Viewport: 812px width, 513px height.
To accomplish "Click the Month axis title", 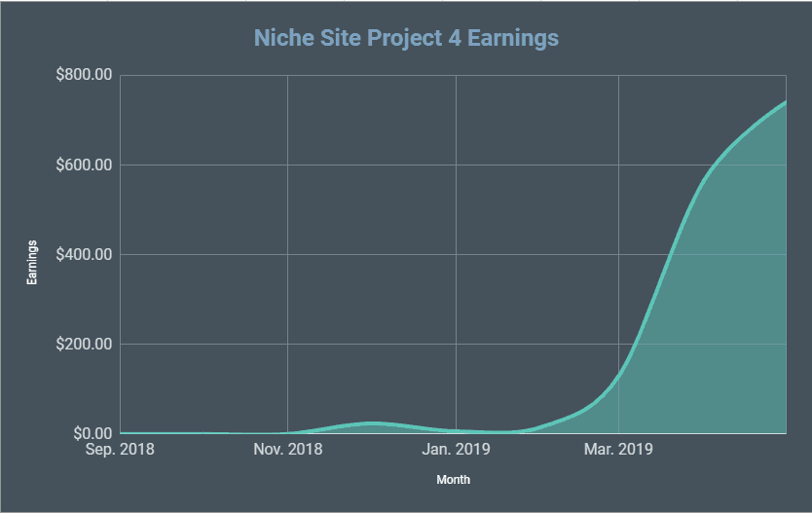I will (x=453, y=480).
